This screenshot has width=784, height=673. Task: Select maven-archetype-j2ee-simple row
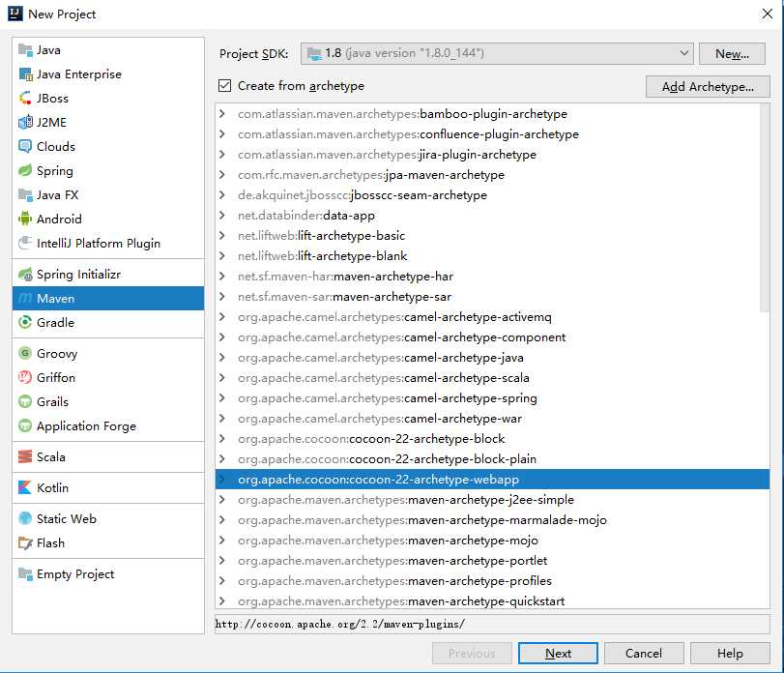click(492, 500)
